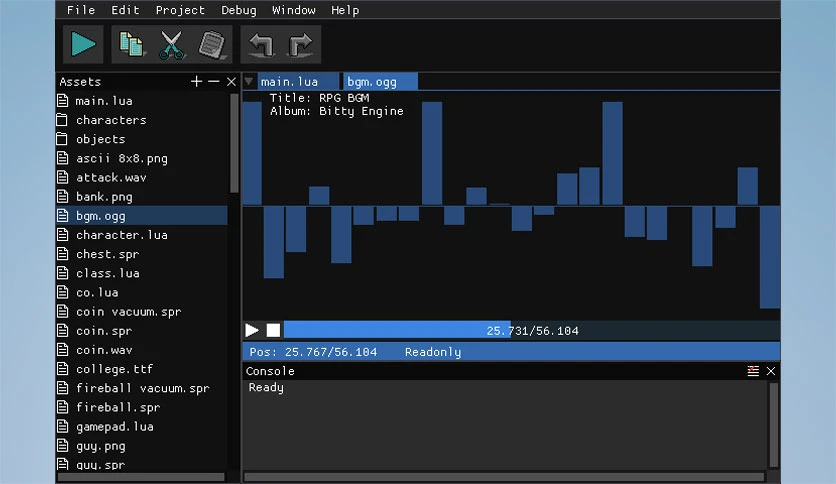Click the Assets panel horizontal scrollbar
Viewport: 836px width, 484px height.
click(x=141, y=477)
